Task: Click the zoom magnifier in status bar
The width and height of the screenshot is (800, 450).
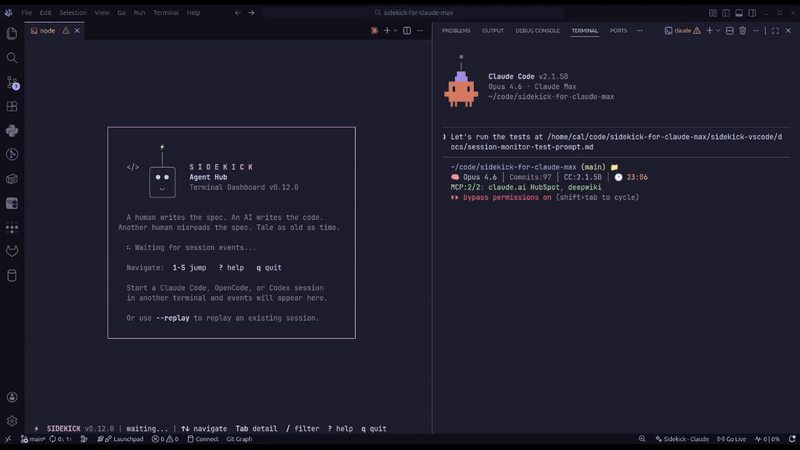Action: pos(642,439)
